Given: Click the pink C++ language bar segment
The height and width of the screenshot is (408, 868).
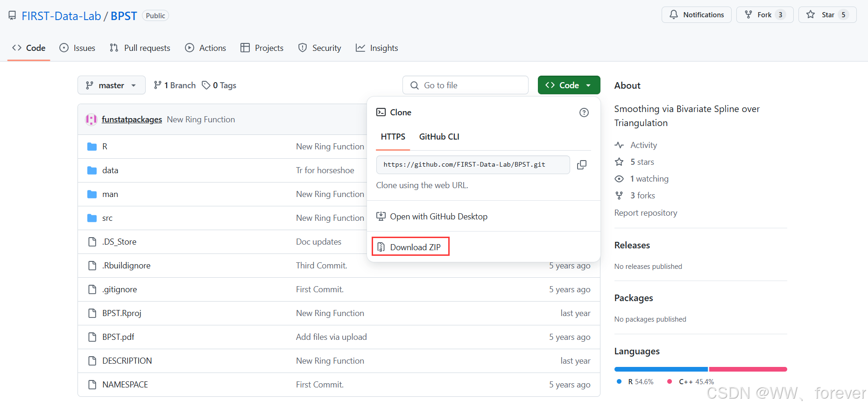Looking at the screenshot, I should (x=748, y=369).
